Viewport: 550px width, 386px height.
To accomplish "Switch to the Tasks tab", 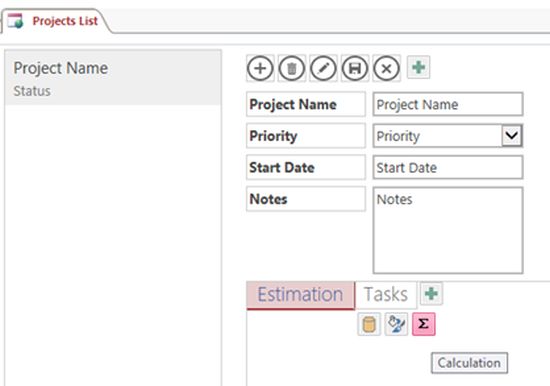I will 386,295.
